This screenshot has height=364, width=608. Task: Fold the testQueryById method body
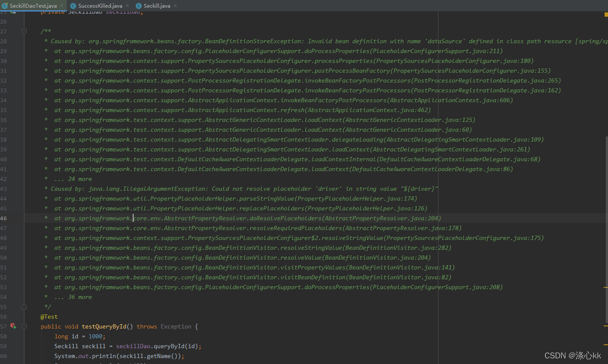pyautogui.click(x=24, y=326)
